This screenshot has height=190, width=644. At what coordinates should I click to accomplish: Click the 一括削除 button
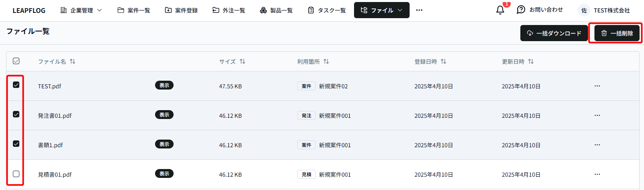[617, 33]
